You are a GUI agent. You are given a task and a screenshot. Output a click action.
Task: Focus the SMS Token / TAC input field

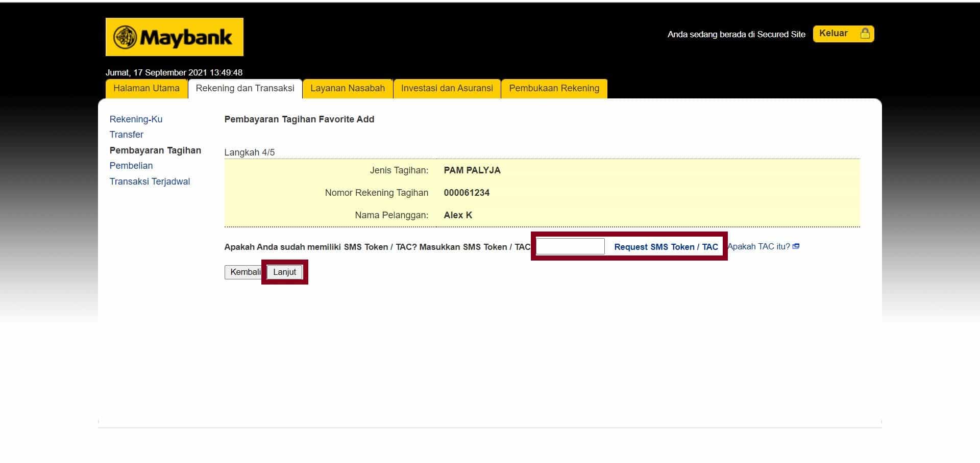(570, 246)
